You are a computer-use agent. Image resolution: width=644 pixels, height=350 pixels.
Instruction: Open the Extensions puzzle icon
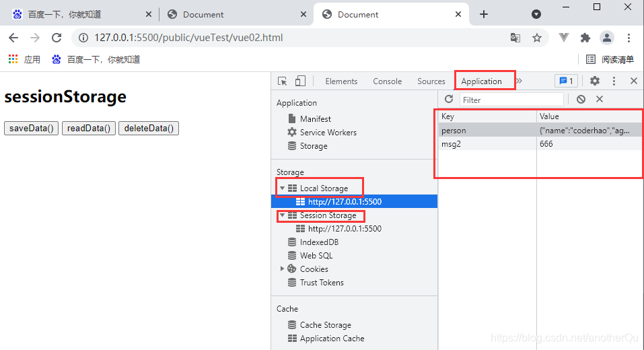point(585,38)
